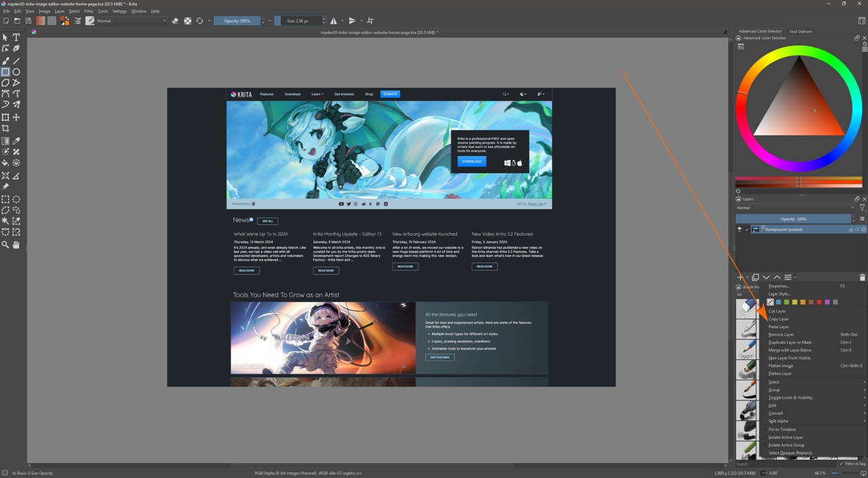Adjust the brush Size slider
Screen dimensions: 868x478
point(298,21)
